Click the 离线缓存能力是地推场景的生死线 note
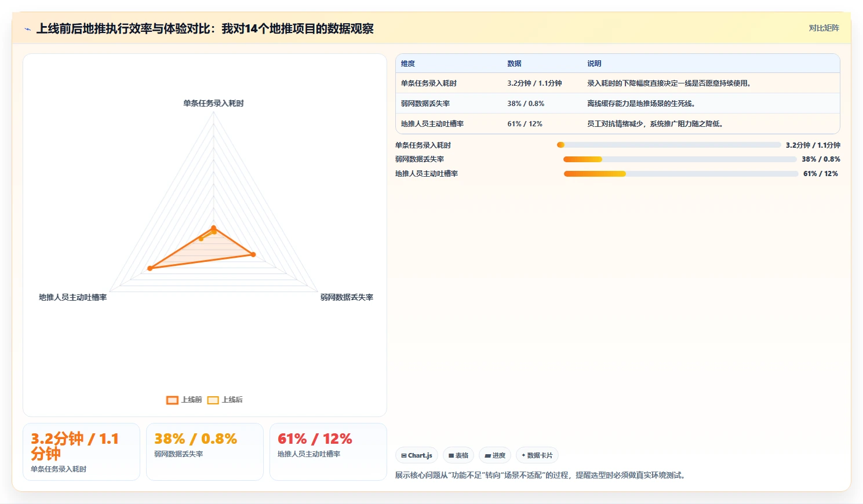This screenshot has height=504, width=863. click(x=641, y=104)
